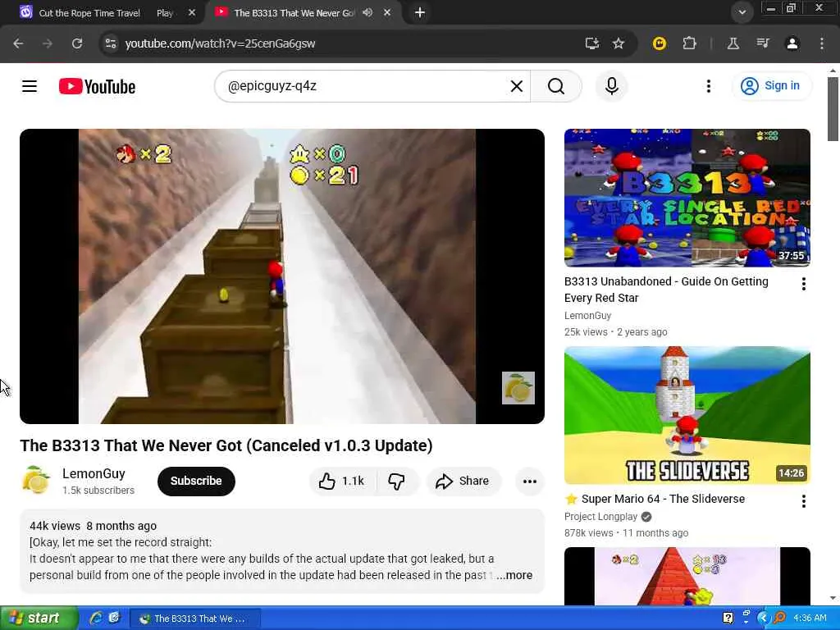Screen dimensions: 840x630
Task: Open the yellow face extension icon
Action: (659, 43)
